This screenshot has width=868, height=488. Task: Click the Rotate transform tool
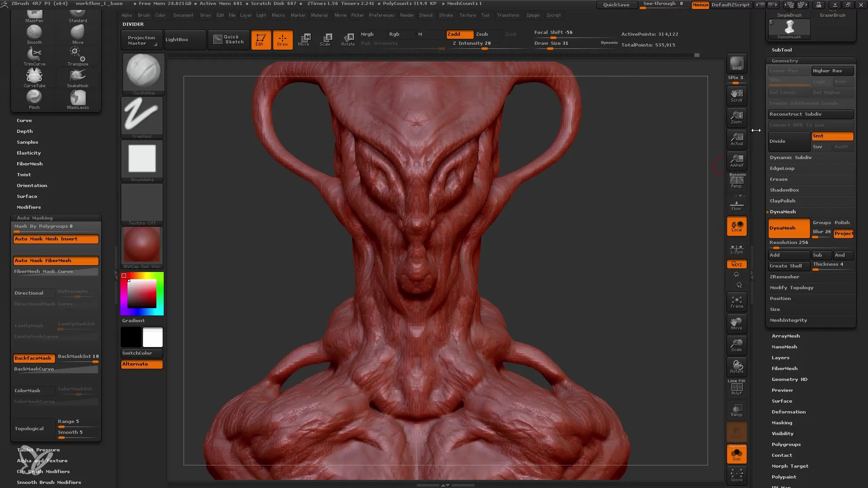click(x=348, y=39)
